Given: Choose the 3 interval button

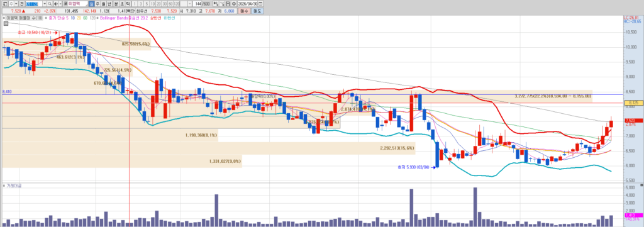Looking at the screenshot, I should [x=140, y=4].
